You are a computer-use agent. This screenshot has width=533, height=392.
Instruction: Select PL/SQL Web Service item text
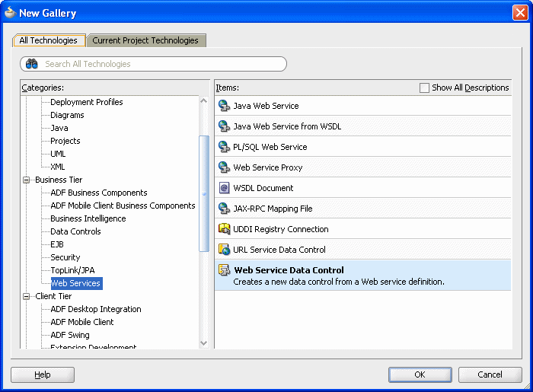(x=270, y=147)
